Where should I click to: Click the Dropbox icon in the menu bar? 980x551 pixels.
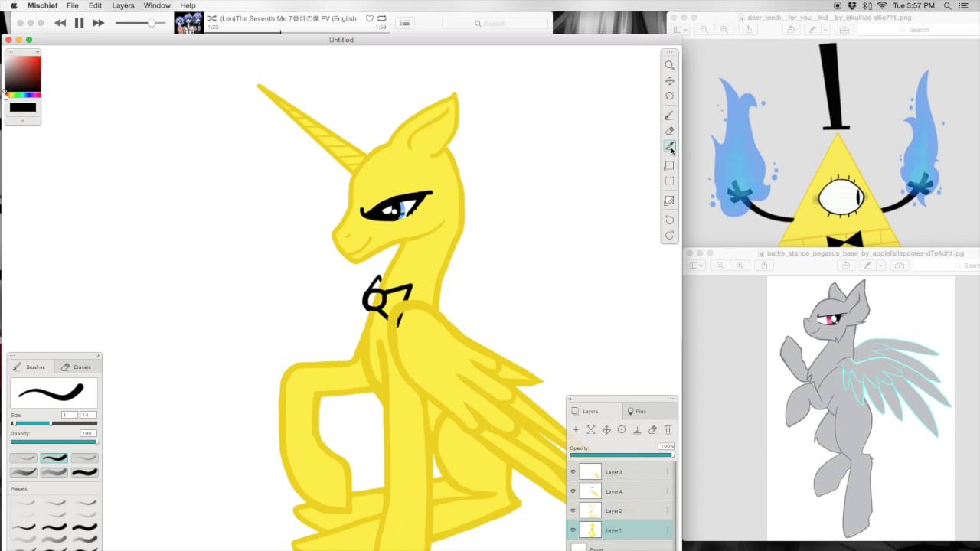(x=852, y=5)
